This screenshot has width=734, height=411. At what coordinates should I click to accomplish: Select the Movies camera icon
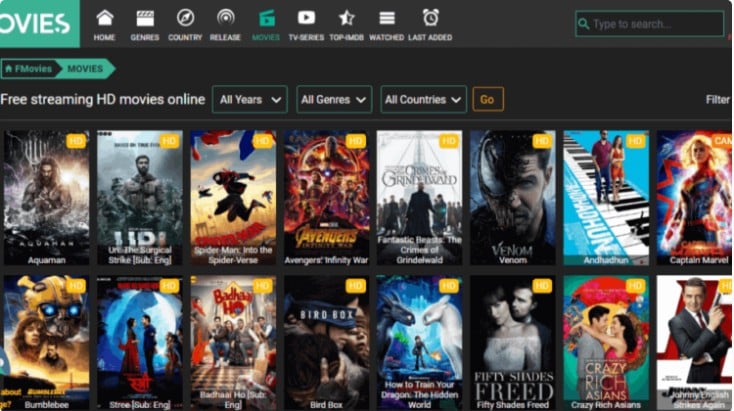[x=266, y=18]
